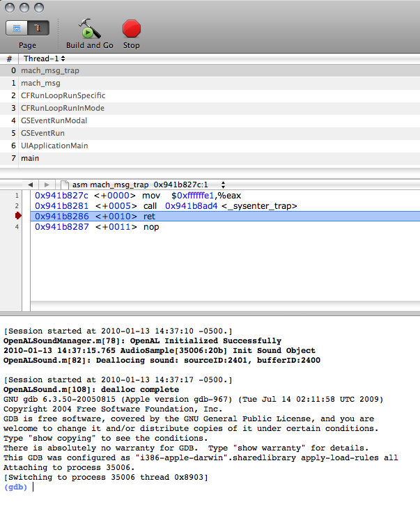Click gutter line number 1
Screen dimensions: 420x525
[17, 196]
